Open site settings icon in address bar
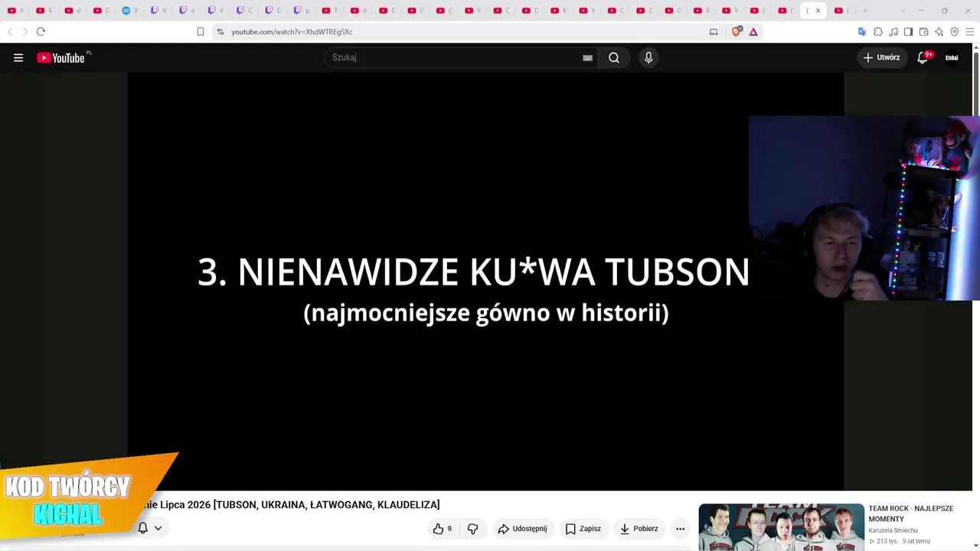This screenshot has height=551, width=980. (220, 31)
